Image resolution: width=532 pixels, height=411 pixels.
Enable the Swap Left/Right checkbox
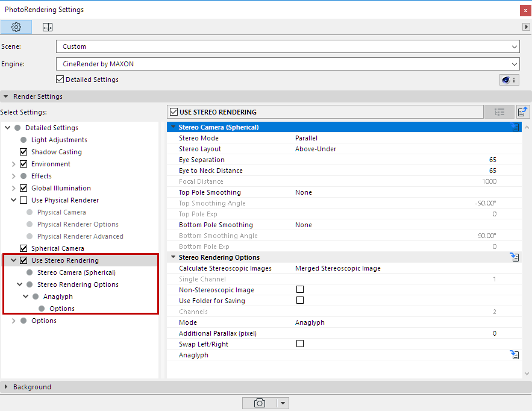pos(300,344)
